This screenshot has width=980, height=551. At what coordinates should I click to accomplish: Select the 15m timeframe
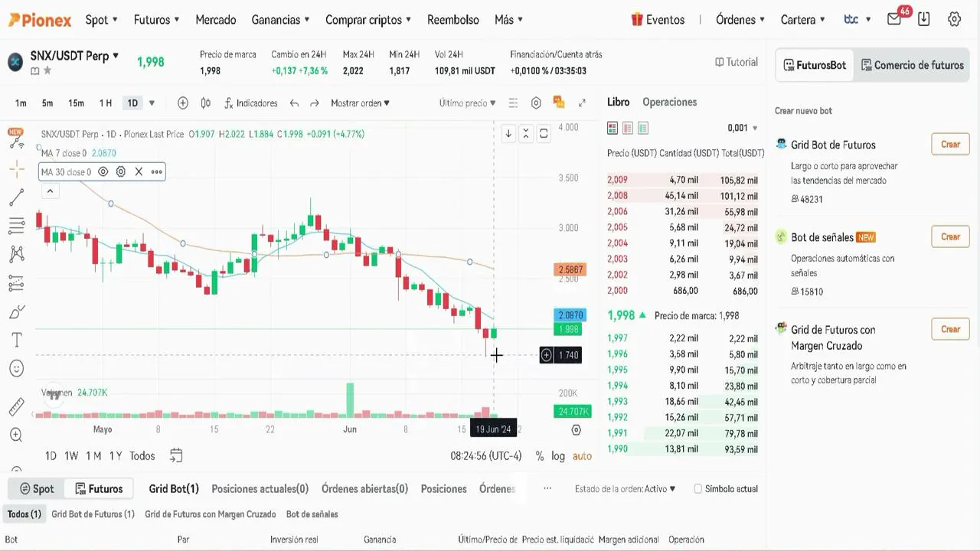click(x=76, y=103)
